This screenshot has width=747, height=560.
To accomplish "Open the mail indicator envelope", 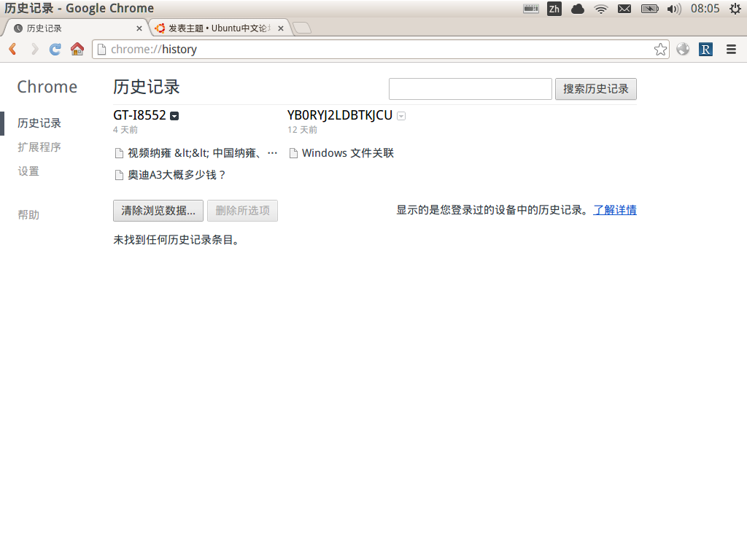I will pyautogui.click(x=624, y=9).
